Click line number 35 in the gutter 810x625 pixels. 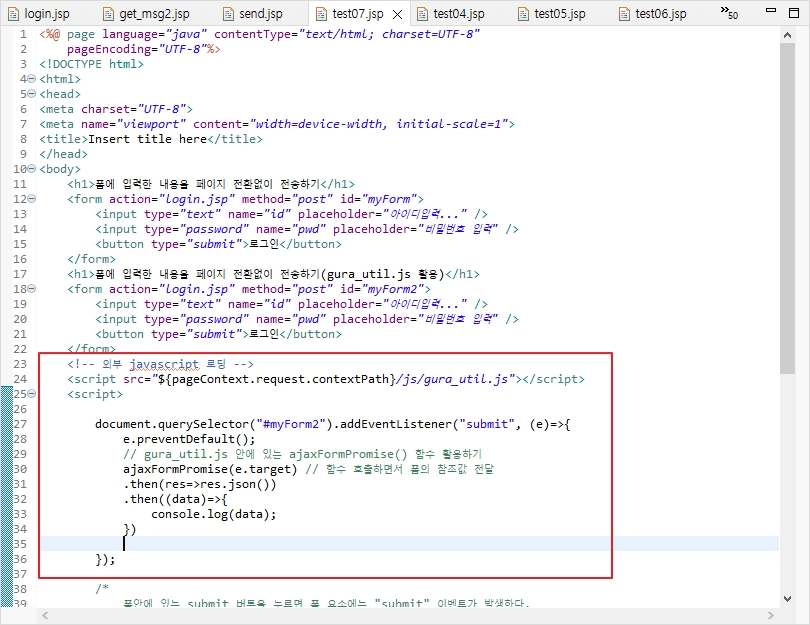coord(20,544)
